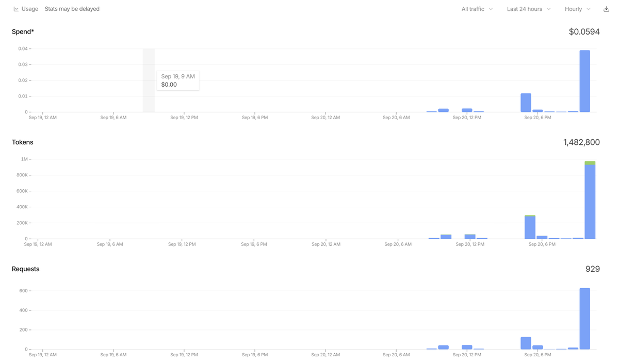This screenshot has height=364, width=619.
Task: Click "Sep 20, 6 PM" under the Requests chart
Action: point(537,355)
